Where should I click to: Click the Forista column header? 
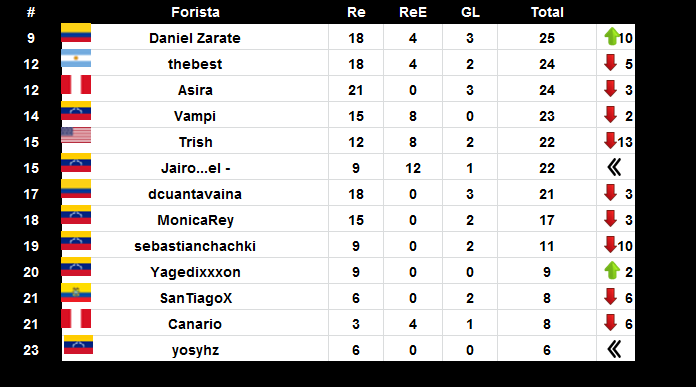coord(195,12)
